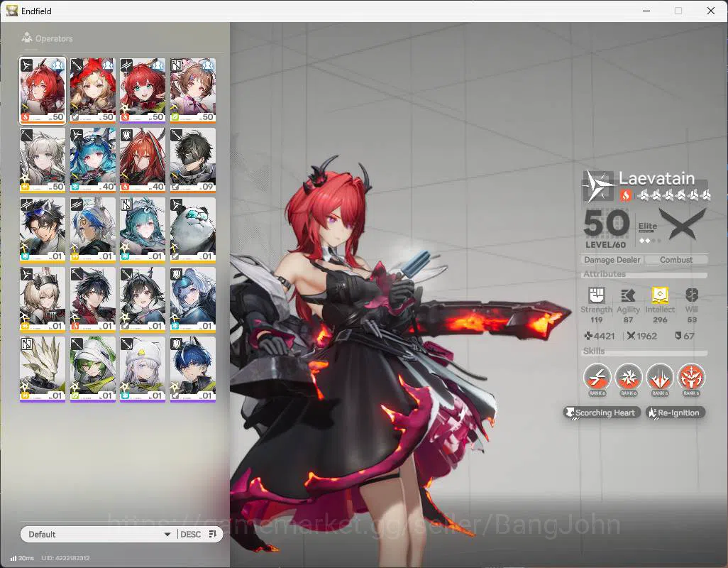Select the red-haired operator with teal eyes
Screen dimensions: 728x568
point(143,90)
